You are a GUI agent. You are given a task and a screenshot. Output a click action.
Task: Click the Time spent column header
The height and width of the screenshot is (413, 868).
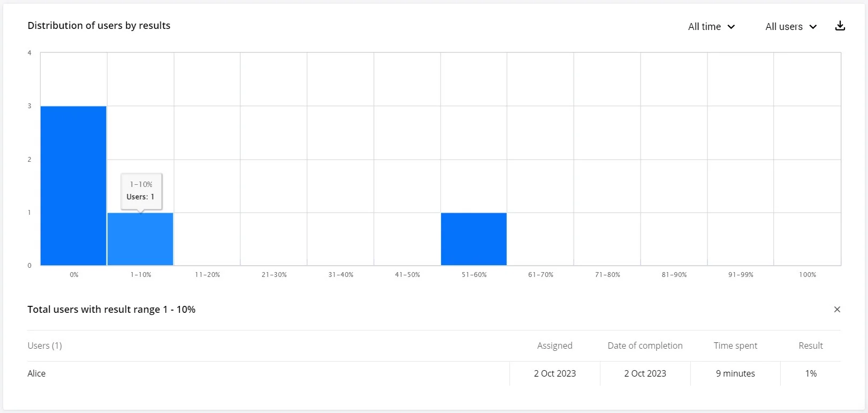click(735, 346)
